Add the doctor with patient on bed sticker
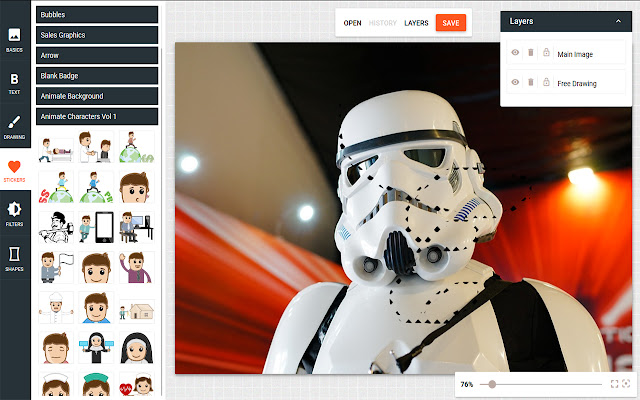 pos(56,147)
